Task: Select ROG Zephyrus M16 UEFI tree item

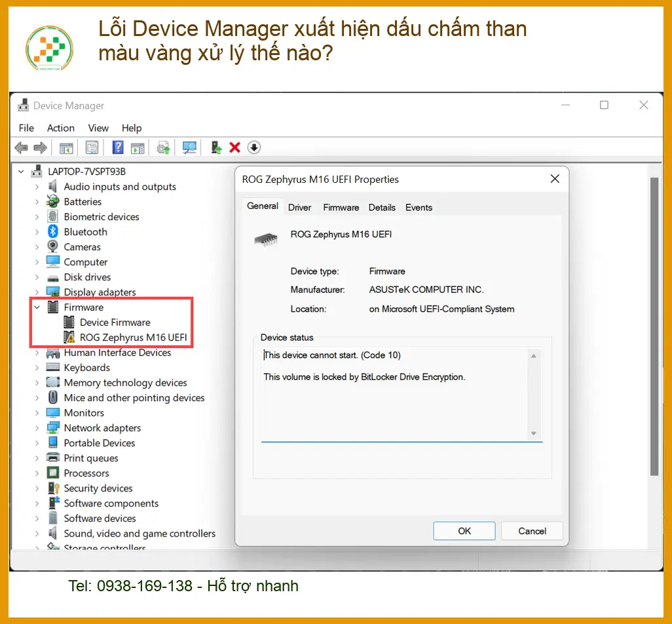Action: 133,338
